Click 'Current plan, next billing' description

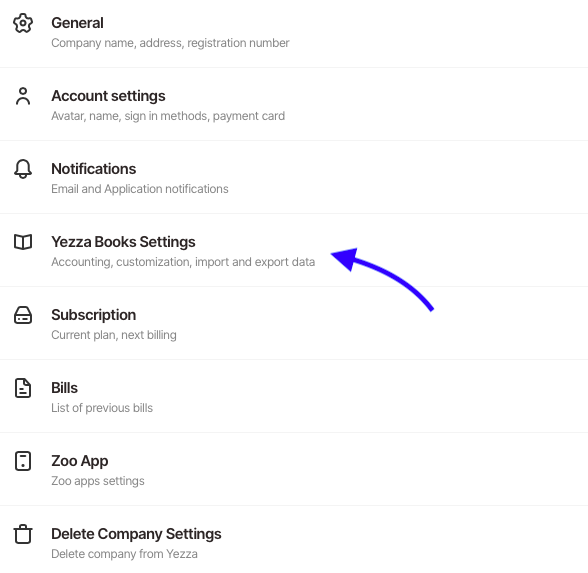(x=114, y=335)
